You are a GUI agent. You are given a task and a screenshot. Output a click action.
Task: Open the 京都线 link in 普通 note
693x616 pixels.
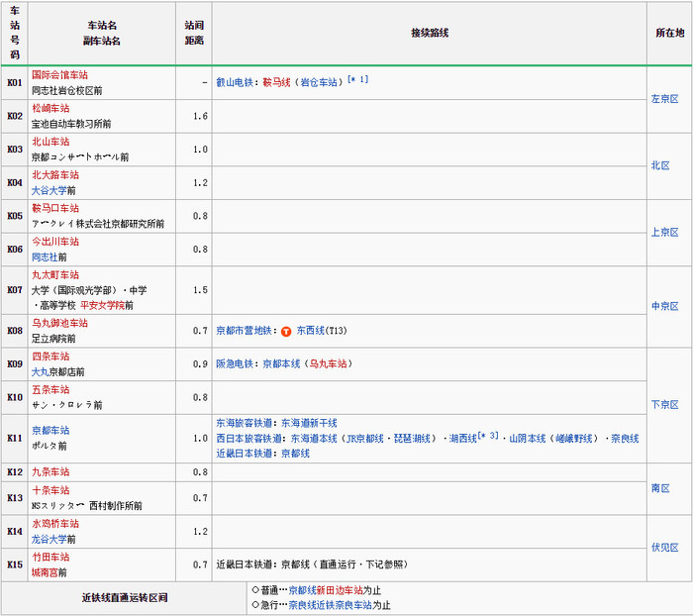point(302,590)
